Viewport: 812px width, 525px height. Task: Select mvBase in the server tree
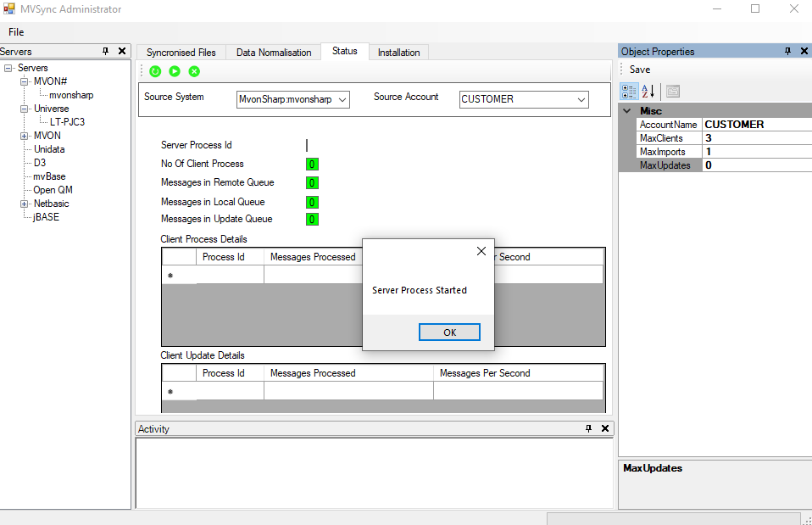point(49,176)
